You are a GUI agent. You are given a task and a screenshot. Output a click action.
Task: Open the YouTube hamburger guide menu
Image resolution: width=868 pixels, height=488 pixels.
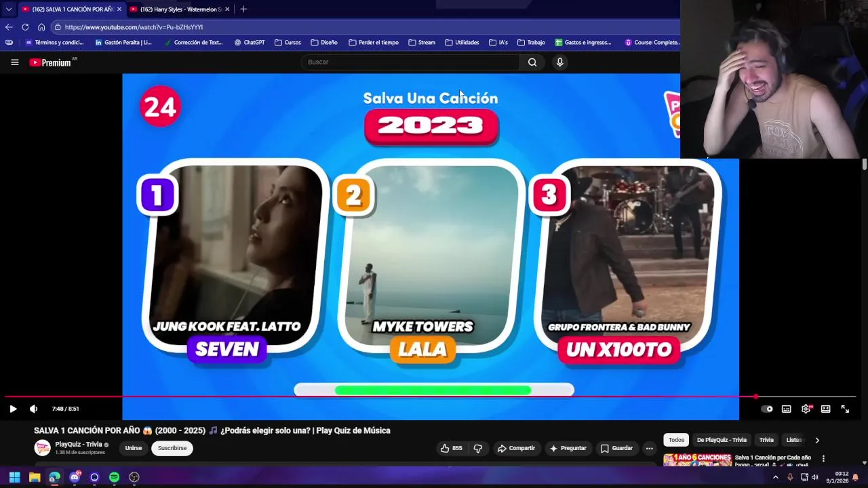pyautogui.click(x=14, y=62)
